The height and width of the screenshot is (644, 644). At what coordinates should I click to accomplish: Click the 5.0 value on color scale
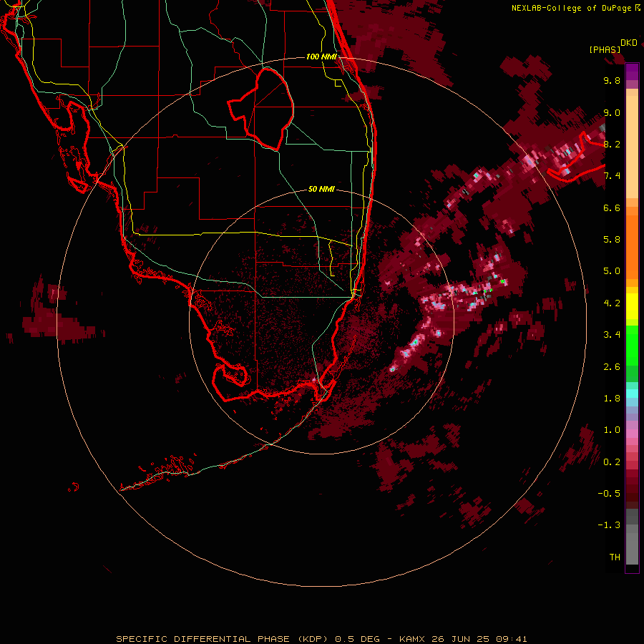(612, 271)
